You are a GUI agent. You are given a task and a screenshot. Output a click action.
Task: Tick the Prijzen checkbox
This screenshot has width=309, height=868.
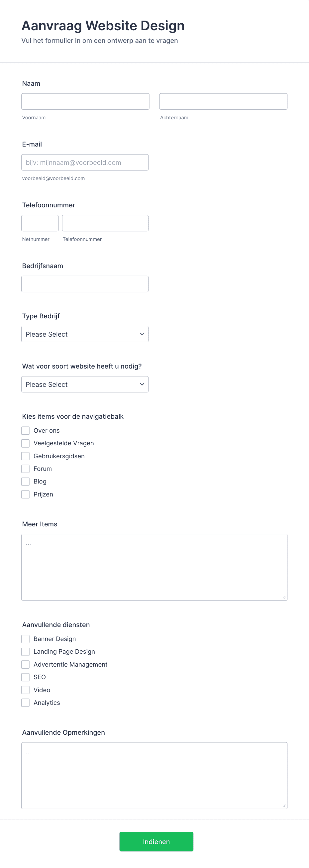click(x=26, y=494)
